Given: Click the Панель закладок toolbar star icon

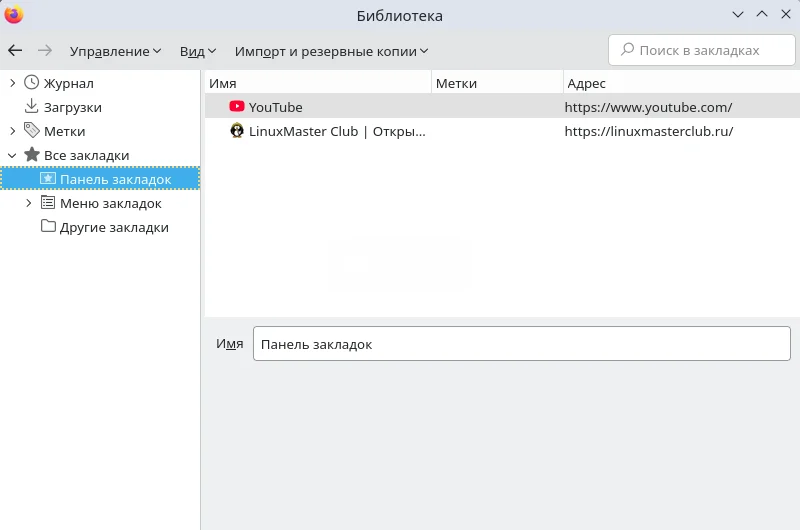Looking at the screenshot, I should click(48, 179).
